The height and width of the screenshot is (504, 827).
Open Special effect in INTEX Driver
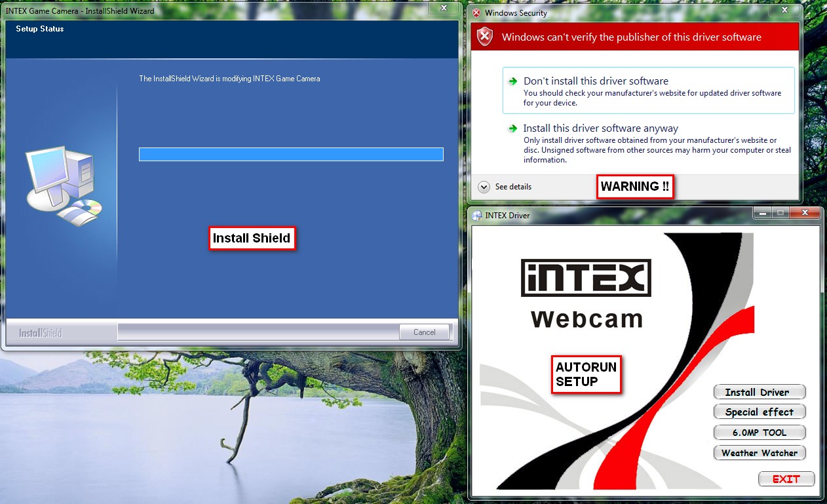759,412
